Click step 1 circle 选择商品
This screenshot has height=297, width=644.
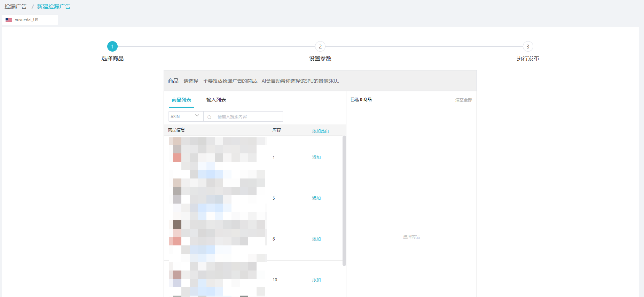pyautogui.click(x=112, y=46)
